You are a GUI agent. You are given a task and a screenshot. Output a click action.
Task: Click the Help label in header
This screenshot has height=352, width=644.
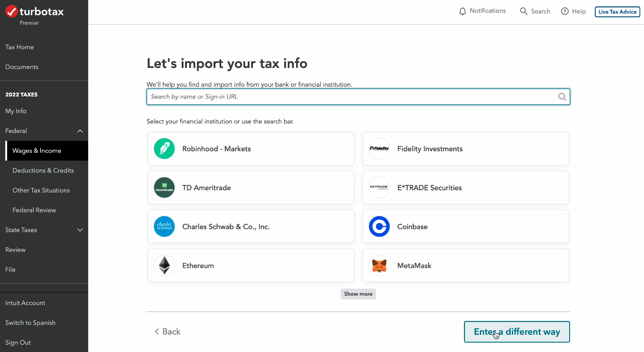pos(579,11)
